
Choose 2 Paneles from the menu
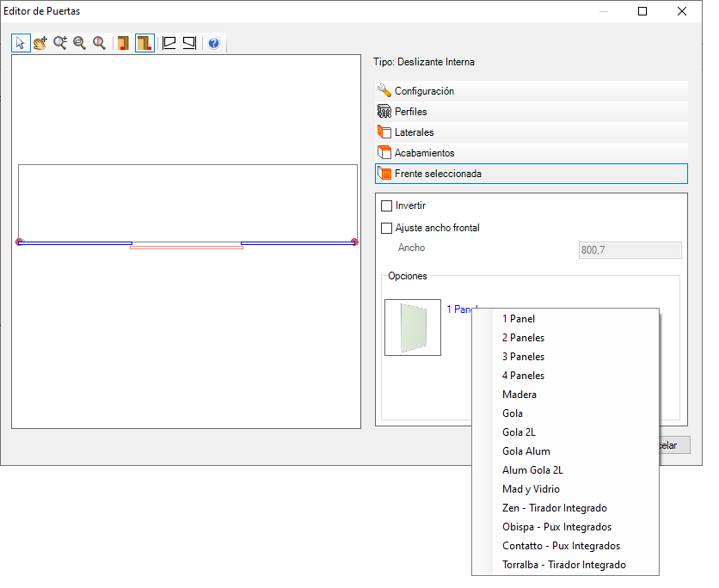point(565,338)
